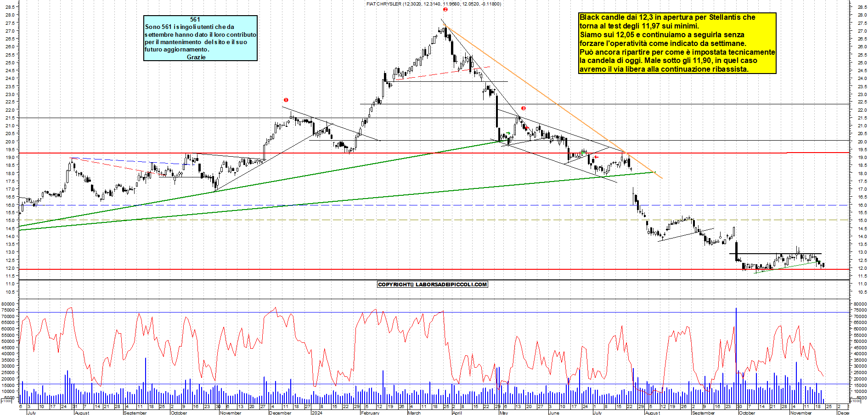Click the 10.5 value on right price axis
The height and width of the screenshot is (415, 868).
click(x=862, y=292)
